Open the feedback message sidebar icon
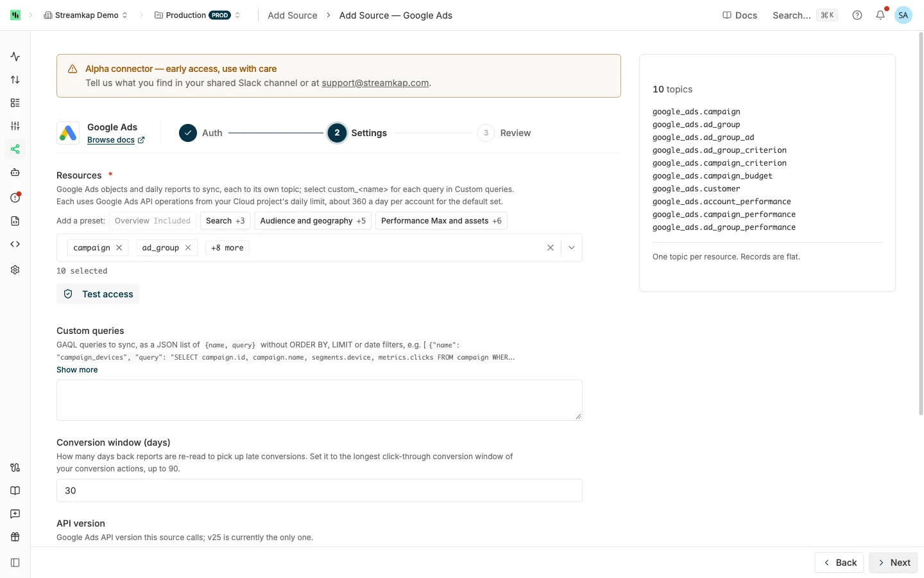Viewport: 924px width, 578px height. click(15, 514)
